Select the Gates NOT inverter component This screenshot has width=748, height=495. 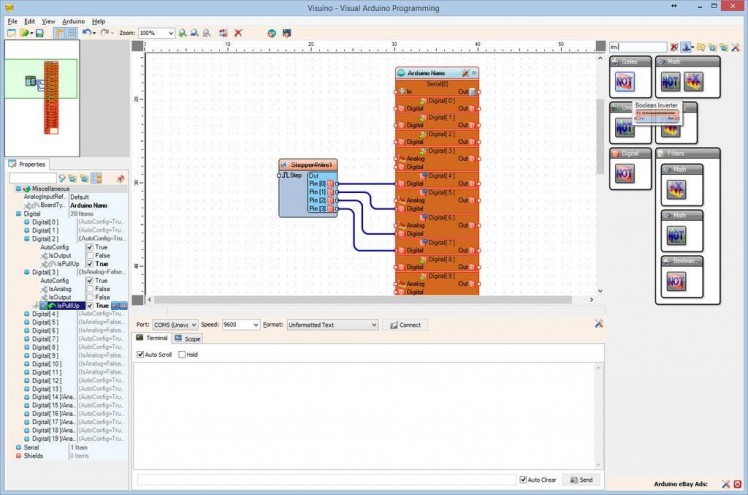pos(624,81)
